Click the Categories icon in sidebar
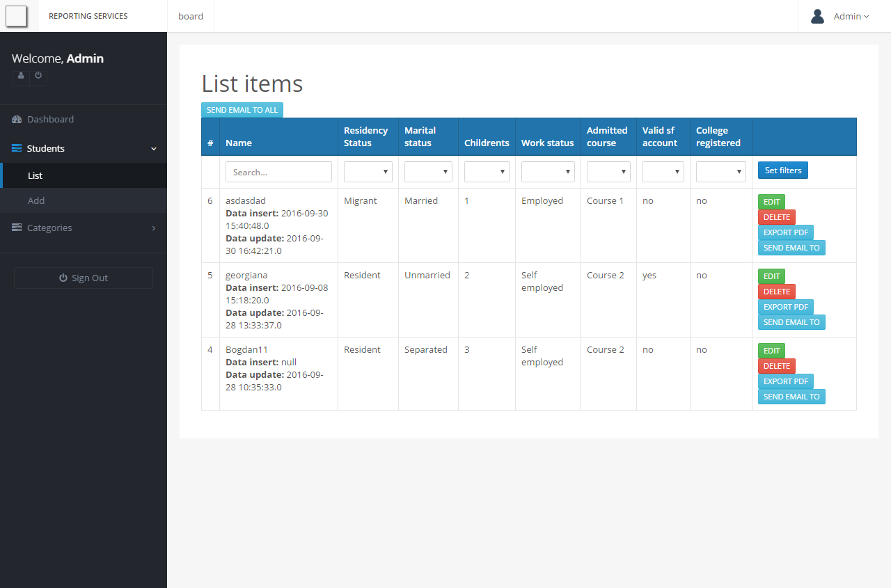The image size is (891, 588). pyautogui.click(x=17, y=228)
